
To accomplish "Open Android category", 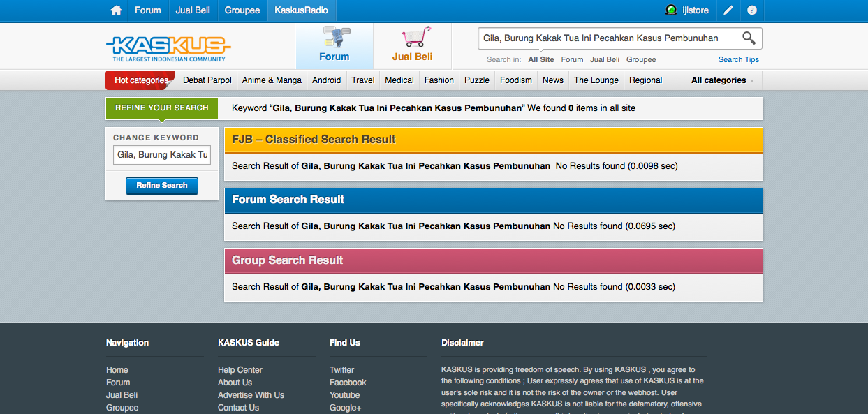I will (327, 80).
